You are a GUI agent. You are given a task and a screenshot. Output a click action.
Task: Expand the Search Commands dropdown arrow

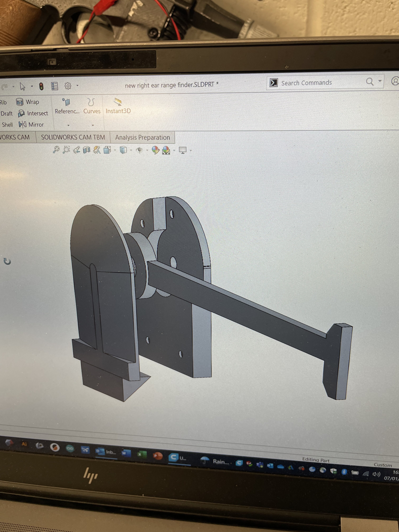click(380, 81)
